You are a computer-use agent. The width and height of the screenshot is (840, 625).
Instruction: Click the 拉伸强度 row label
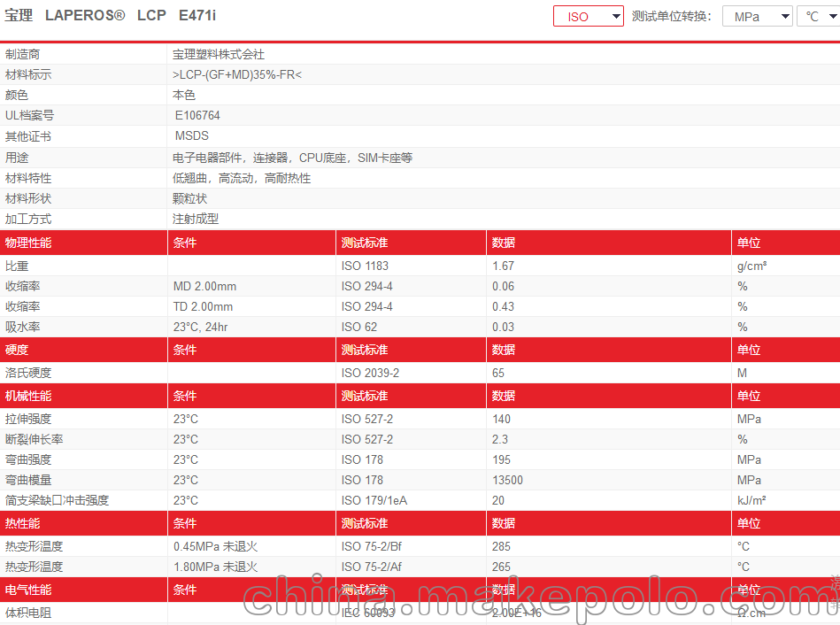pyautogui.click(x=28, y=419)
